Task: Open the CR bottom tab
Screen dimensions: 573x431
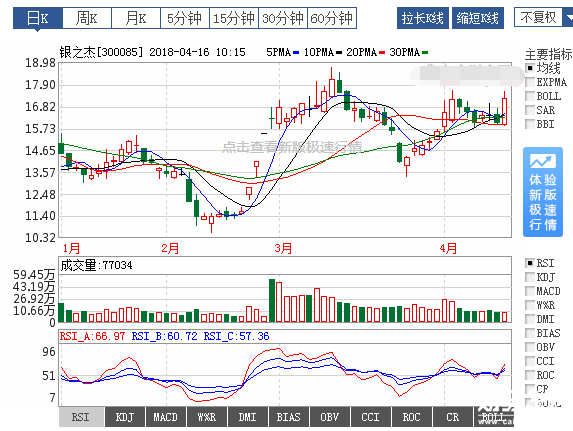Action: pyautogui.click(x=453, y=417)
